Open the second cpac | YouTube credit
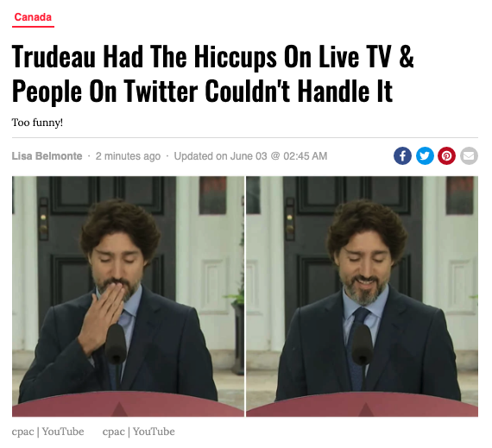 point(138,432)
